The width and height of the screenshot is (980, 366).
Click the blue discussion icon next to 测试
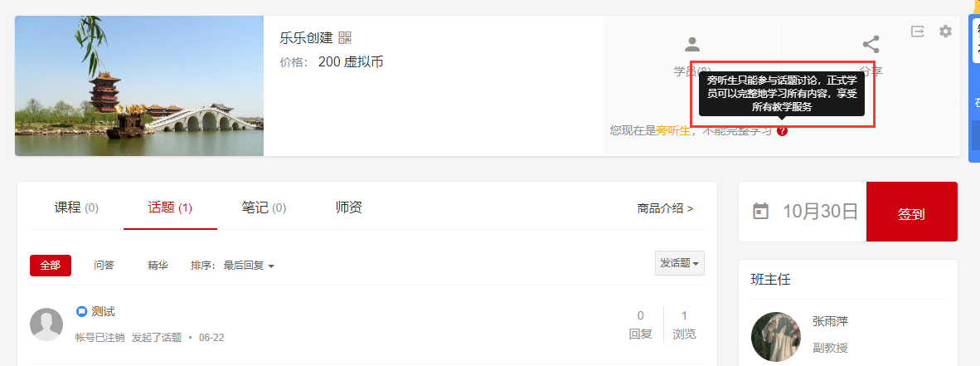(81, 311)
